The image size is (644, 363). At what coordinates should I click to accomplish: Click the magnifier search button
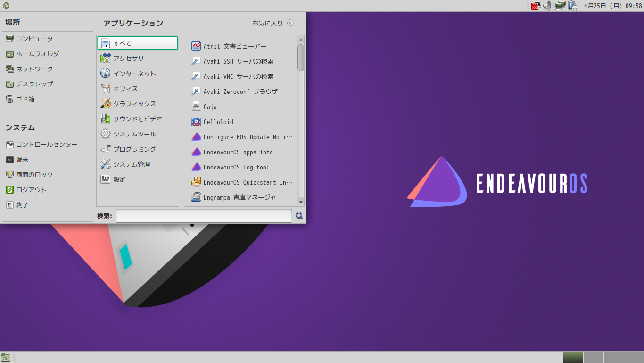point(299,216)
